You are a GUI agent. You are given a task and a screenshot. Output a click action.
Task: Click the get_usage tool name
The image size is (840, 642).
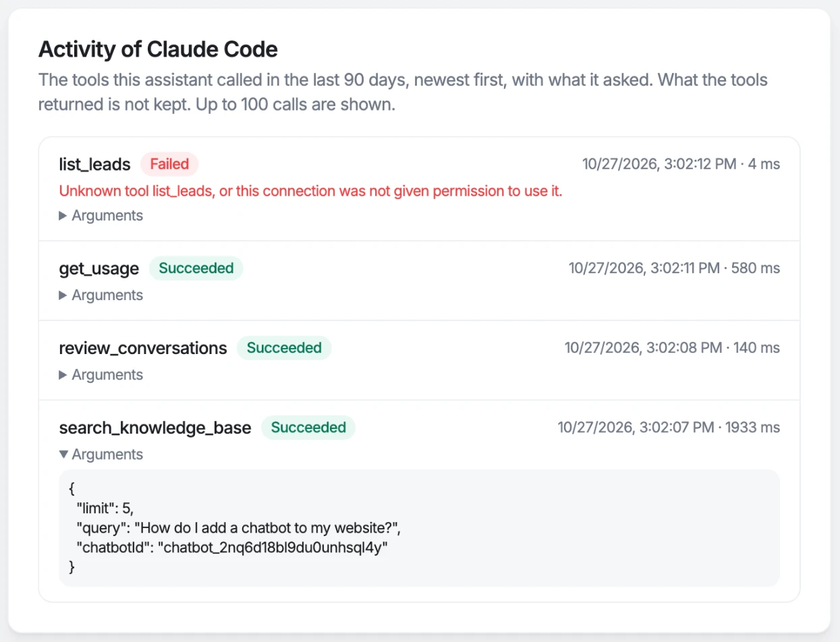point(99,268)
